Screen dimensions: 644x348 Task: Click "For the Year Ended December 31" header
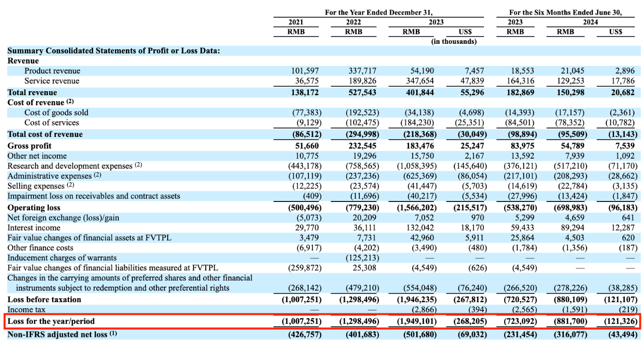coord(378,13)
